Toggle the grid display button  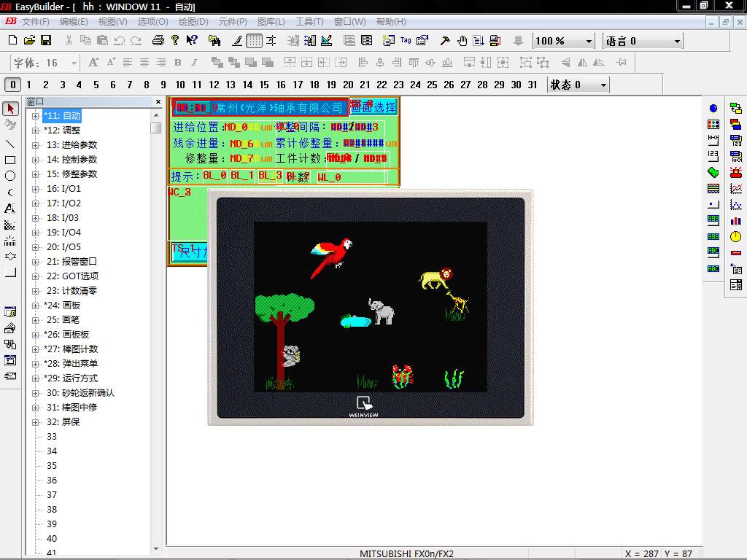click(x=253, y=41)
